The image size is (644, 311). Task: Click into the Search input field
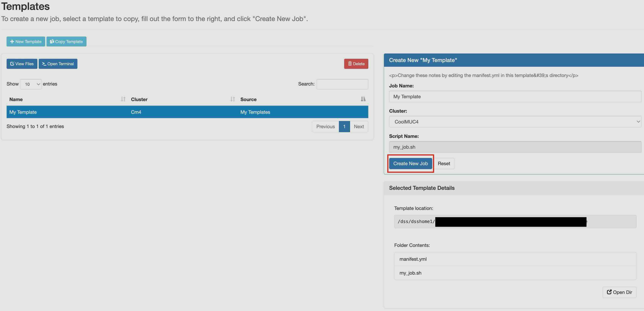[x=342, y=84]
